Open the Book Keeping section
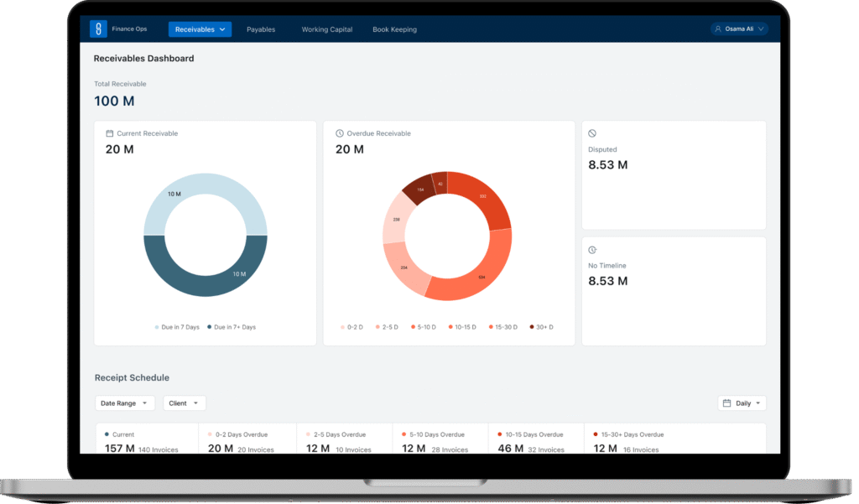This screenshot has width=859, height=504. 394,29
